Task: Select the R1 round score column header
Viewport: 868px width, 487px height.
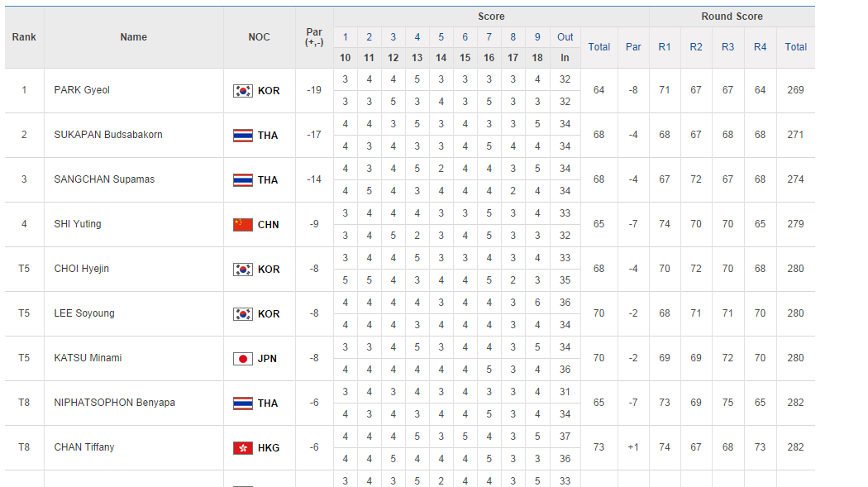Action: click(665, 47)
